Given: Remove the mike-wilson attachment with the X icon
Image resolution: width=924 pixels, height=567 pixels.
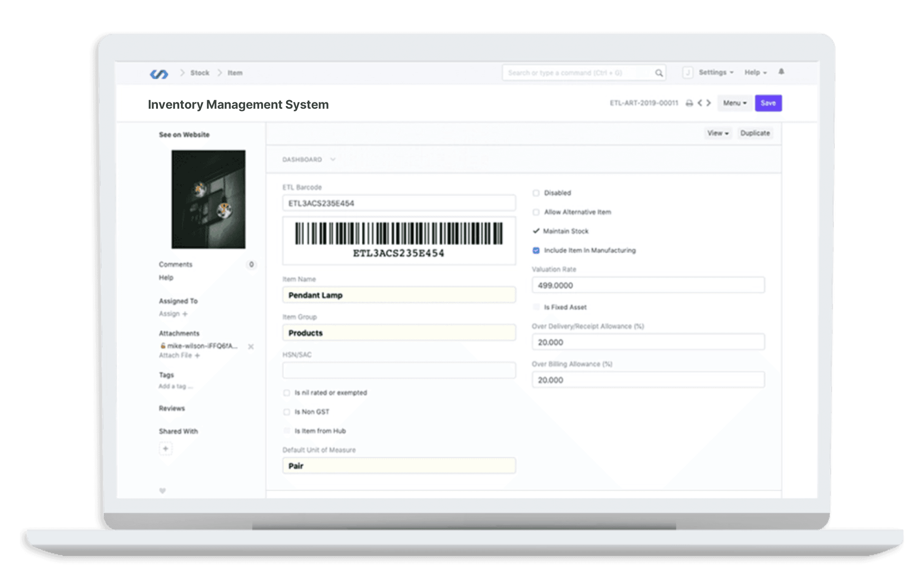Looking at the screenshot, I should (x=251, y=347).
